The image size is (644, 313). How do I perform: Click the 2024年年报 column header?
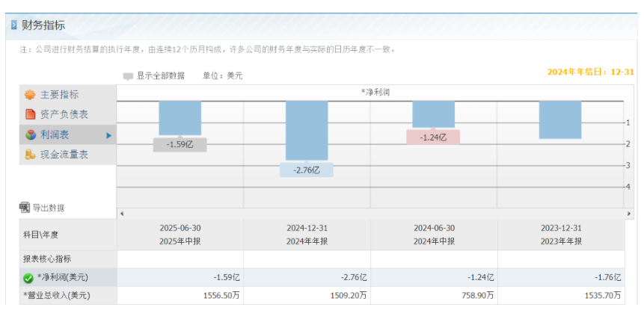[x=307, y=235]
